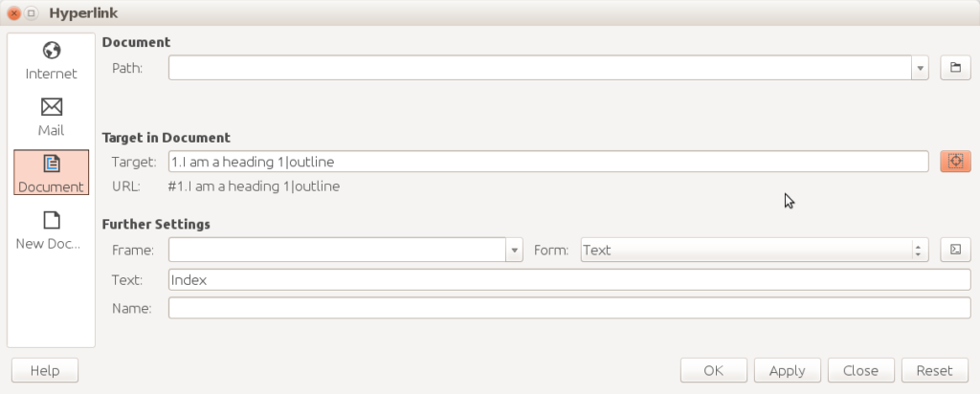The image size is (980, 394).
Task: Open the Target in Document picker icon
Action: (954, 162)
